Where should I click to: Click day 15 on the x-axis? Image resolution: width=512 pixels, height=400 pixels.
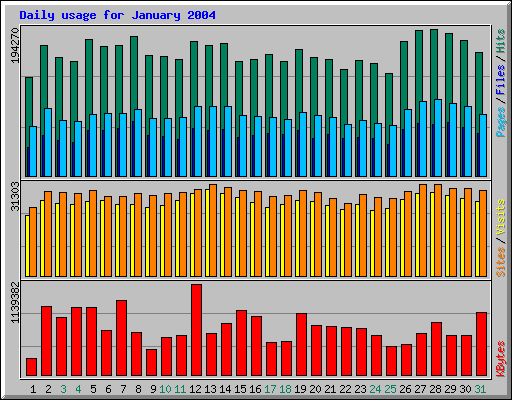(x=240, y=389)
